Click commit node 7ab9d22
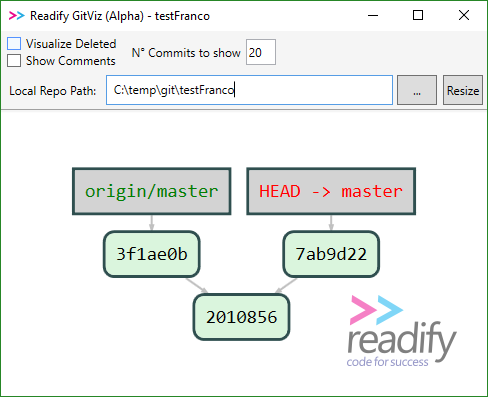This screenshot has width=488, height=397. [331, 254]
